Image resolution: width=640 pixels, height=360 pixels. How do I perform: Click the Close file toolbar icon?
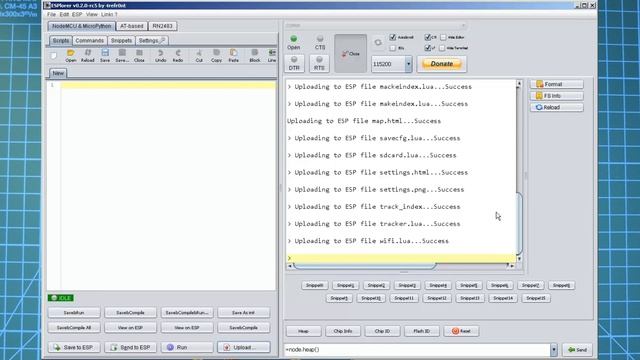[x=139, y=56]
